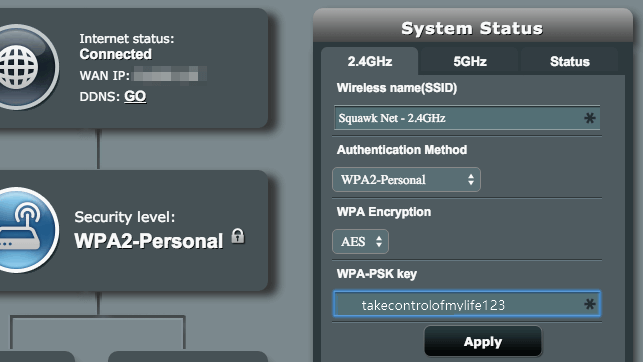Click the blurred WAN IP value
This screenshot has height=362, width=643.
pos(170,75)
